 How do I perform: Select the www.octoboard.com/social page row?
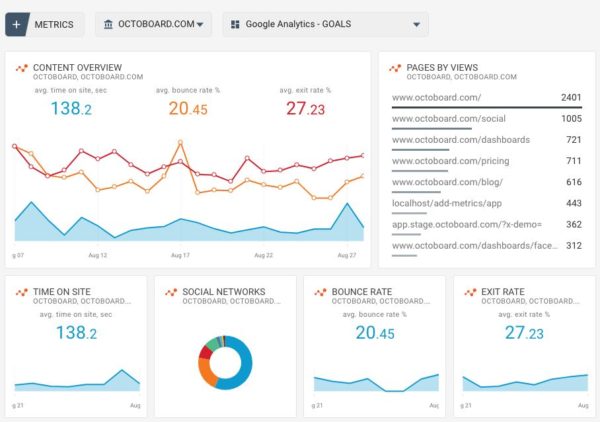pyautogui.click(x=487, y=120)
